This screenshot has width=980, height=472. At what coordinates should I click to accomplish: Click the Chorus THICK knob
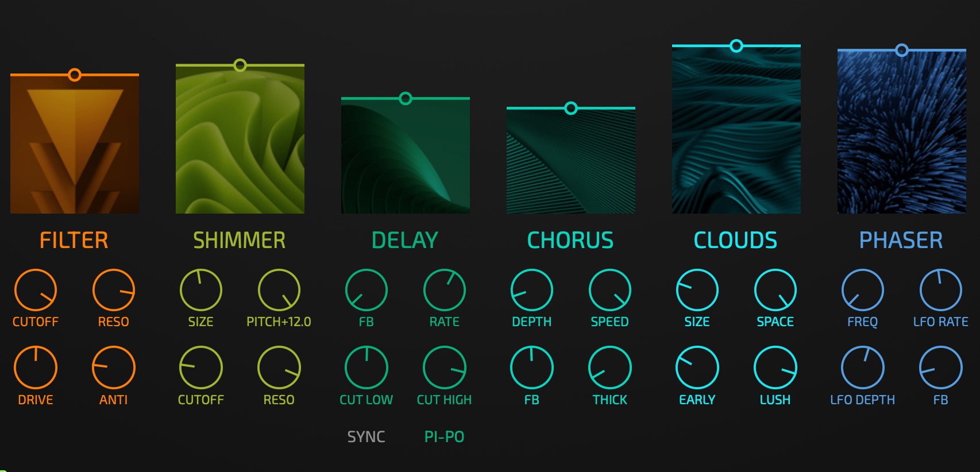(610, 367)
